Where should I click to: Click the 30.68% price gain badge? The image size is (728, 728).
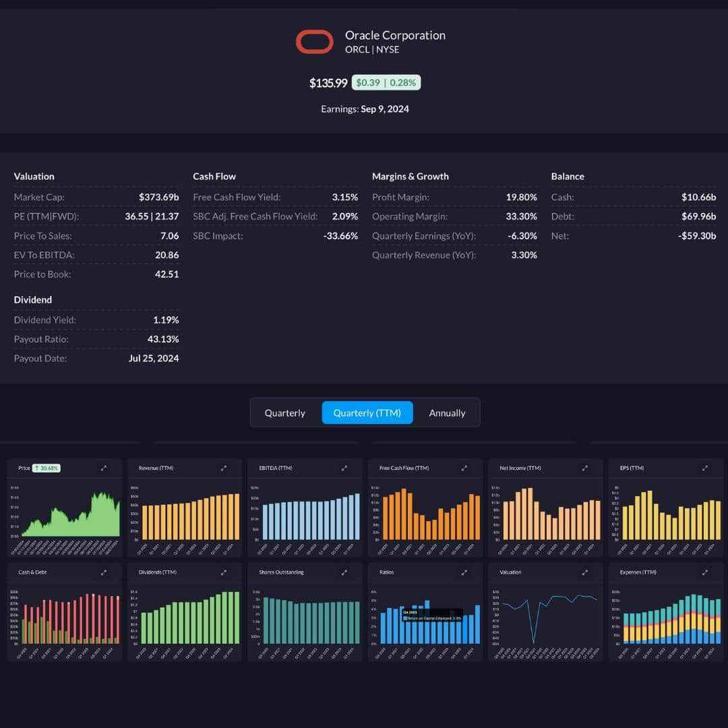pyautogui.click(x=47, y=468)
